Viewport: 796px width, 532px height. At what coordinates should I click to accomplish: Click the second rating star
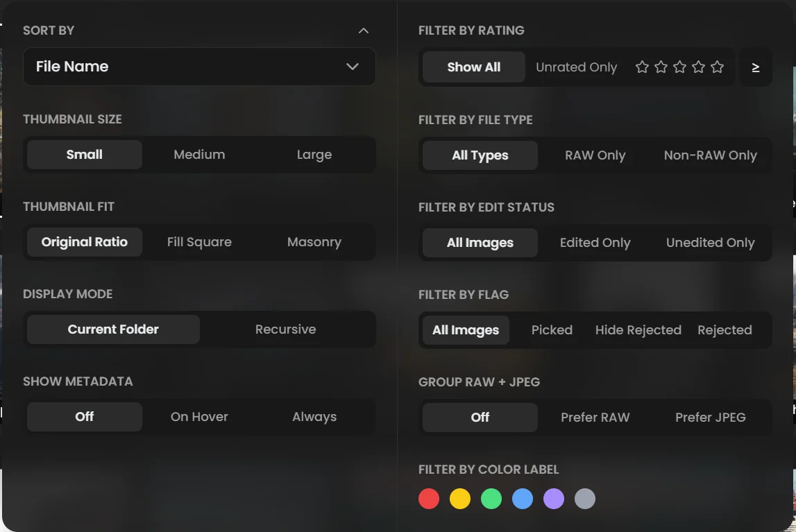pos(661,67)
